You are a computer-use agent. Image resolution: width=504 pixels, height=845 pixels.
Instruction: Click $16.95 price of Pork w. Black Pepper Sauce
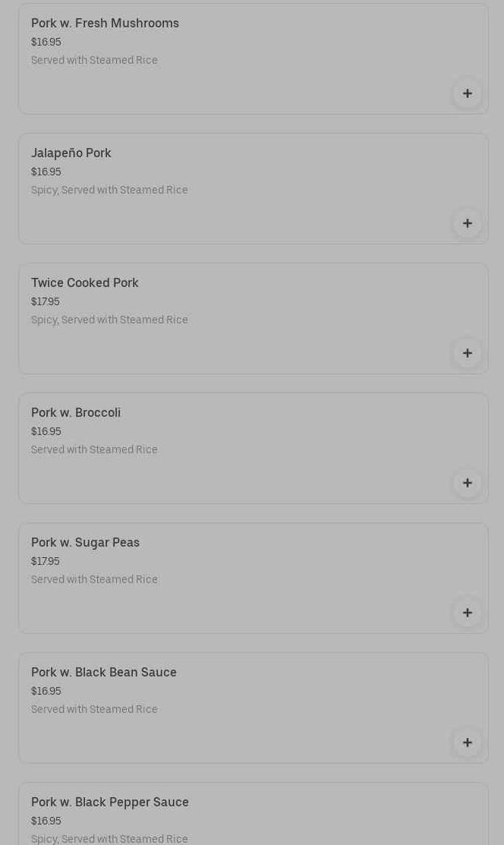[x=46, y=821]
